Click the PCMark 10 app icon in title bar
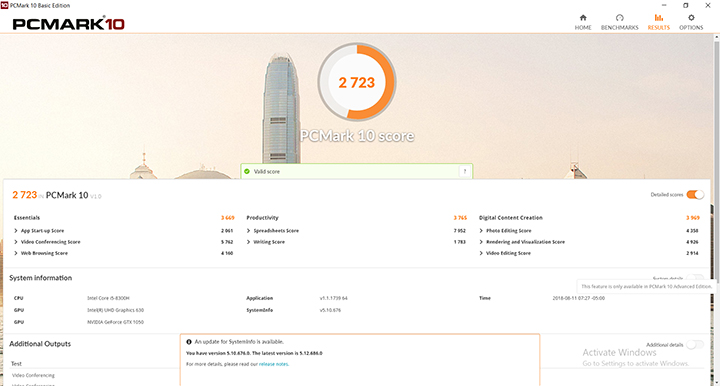Image resolution: width=720 pixels, height=386 pixels. (x=4, y=5)
